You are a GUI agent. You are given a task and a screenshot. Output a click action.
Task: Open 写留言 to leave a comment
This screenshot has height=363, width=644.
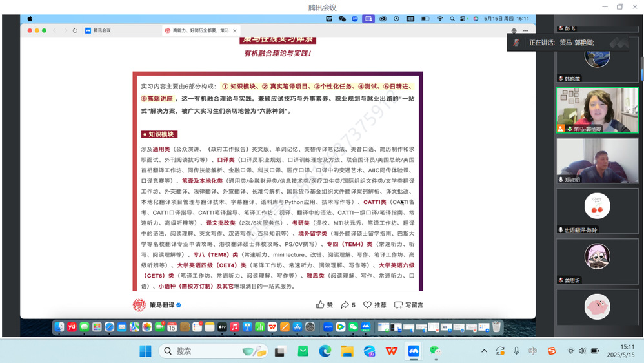coord(408,305)
